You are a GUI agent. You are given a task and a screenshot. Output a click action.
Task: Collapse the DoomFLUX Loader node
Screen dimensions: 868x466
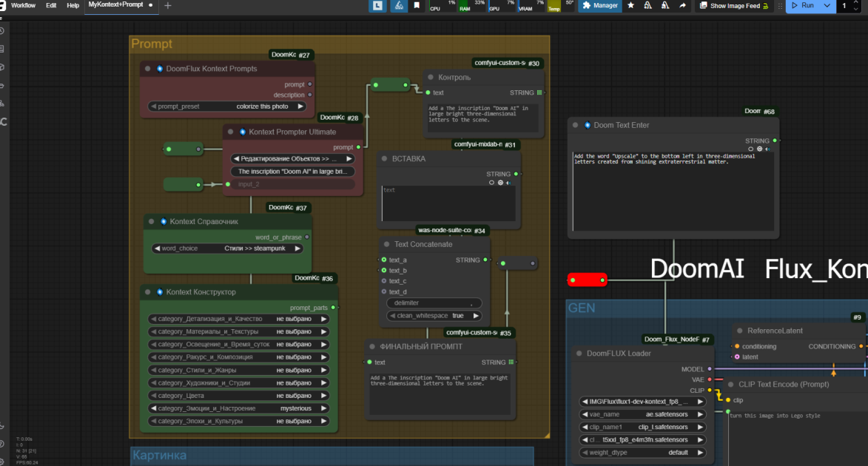[x=579, y=353]
